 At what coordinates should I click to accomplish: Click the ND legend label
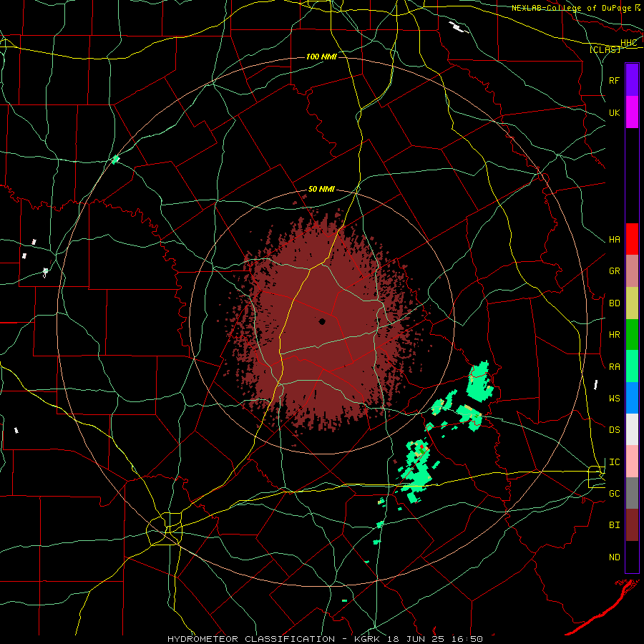pos(614,557)
